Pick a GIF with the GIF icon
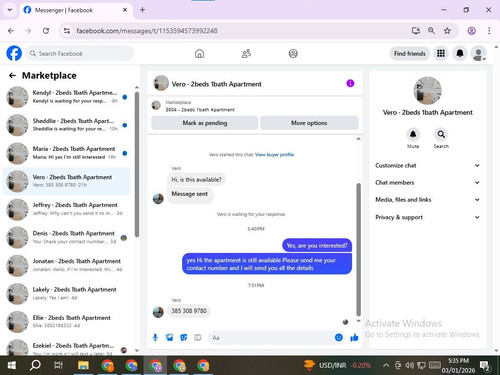Image resolution: width=500 pixels, height=375 pixels. (198, 338)
